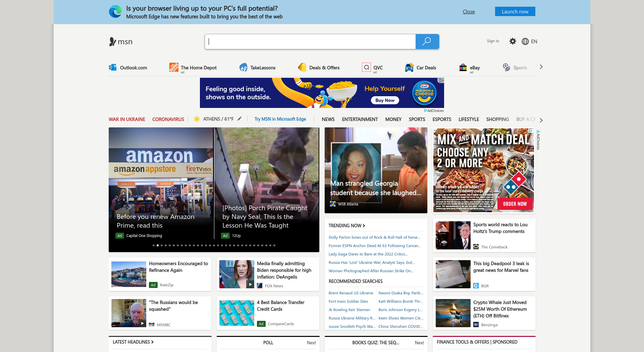Click the Benzinga source icon
Image resolution: width=644 pixels, height=352 pixels.
[476, 325]
